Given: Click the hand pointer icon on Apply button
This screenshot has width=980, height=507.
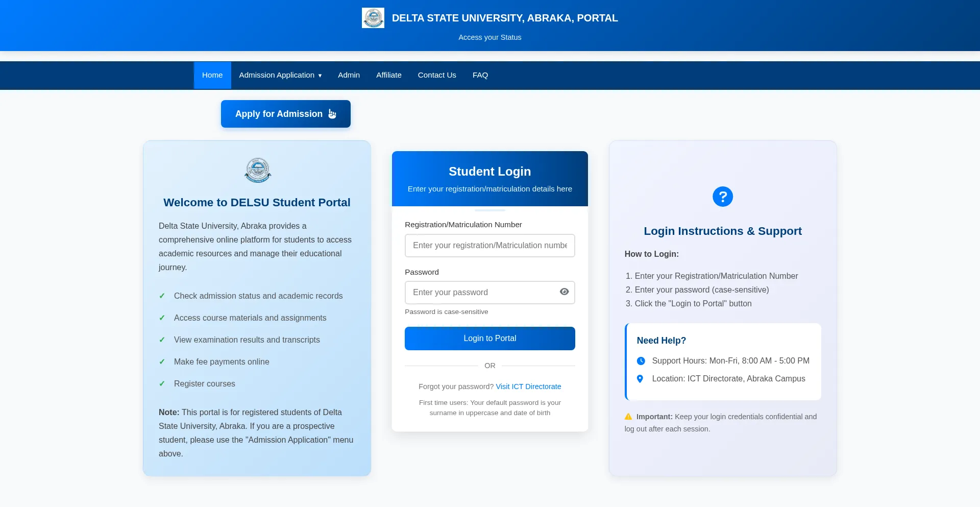Looking at the screenshot, I should point(332,114).
